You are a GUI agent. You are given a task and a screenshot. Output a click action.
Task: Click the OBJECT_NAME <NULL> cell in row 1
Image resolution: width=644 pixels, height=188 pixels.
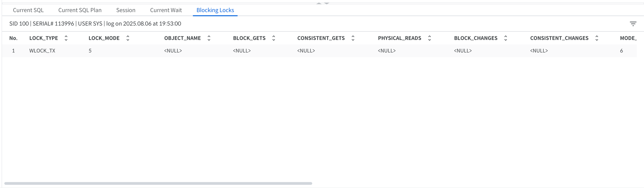pos(173,51)
